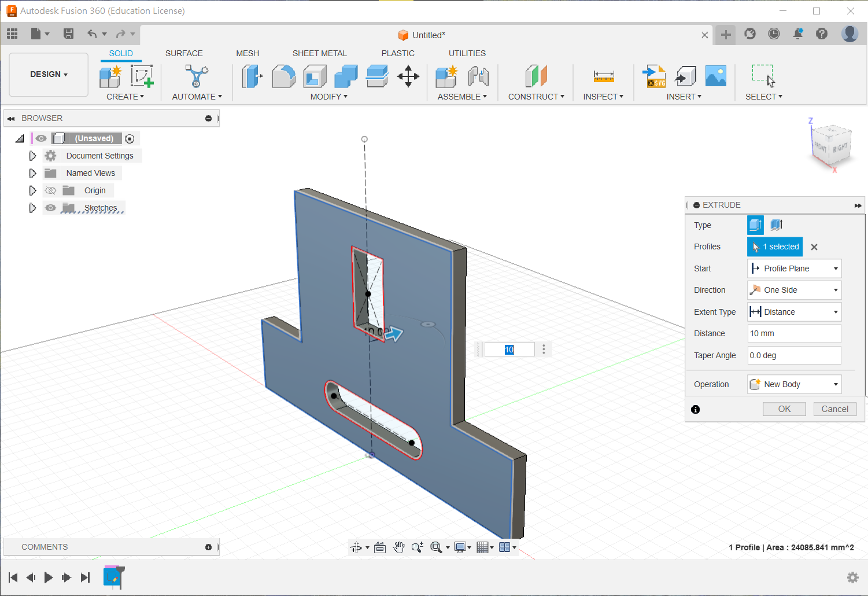868x596 pixels.
Task: Activate the Unsaved component radio button
Action: click(130, 139)
